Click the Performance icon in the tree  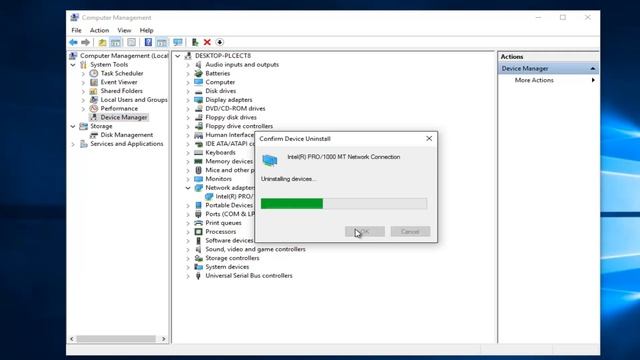tap(94, 109)
